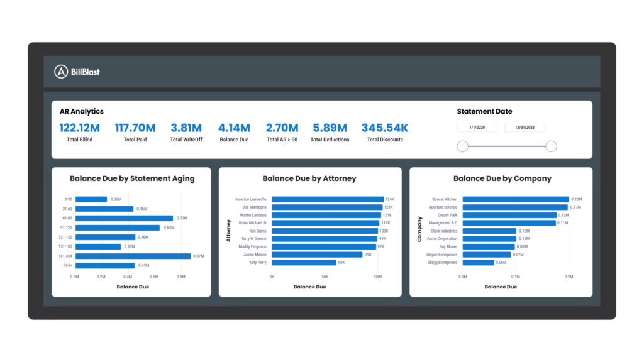644x362 pixels.
Task: Select the 122.12M Total Billed figure
Action: [x=80, y=128]
